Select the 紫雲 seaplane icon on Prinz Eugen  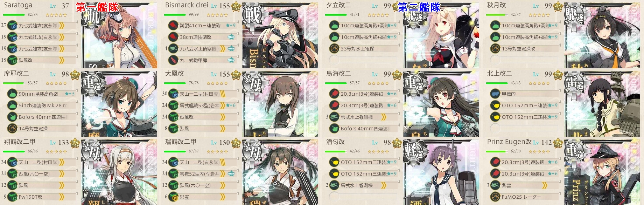pos(496,185)
